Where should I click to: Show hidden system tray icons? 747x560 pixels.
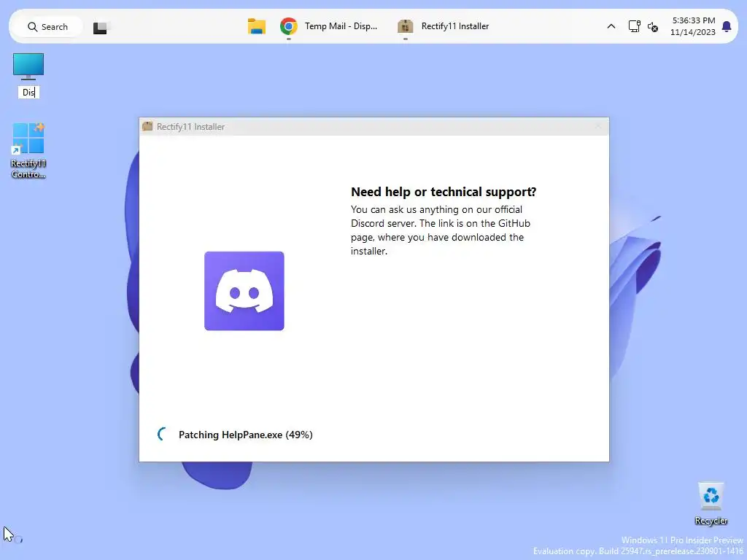611,27
